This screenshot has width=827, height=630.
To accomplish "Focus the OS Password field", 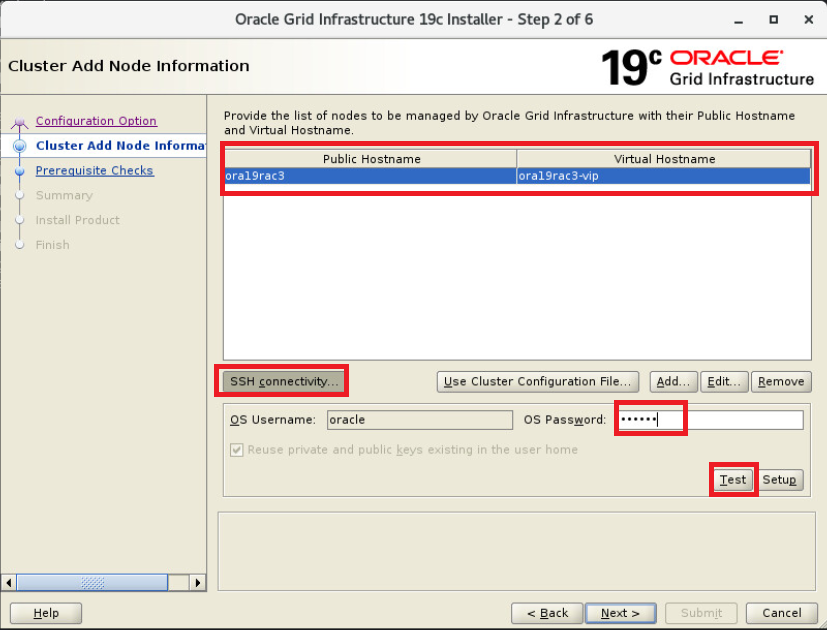I will tap(710, 420).
